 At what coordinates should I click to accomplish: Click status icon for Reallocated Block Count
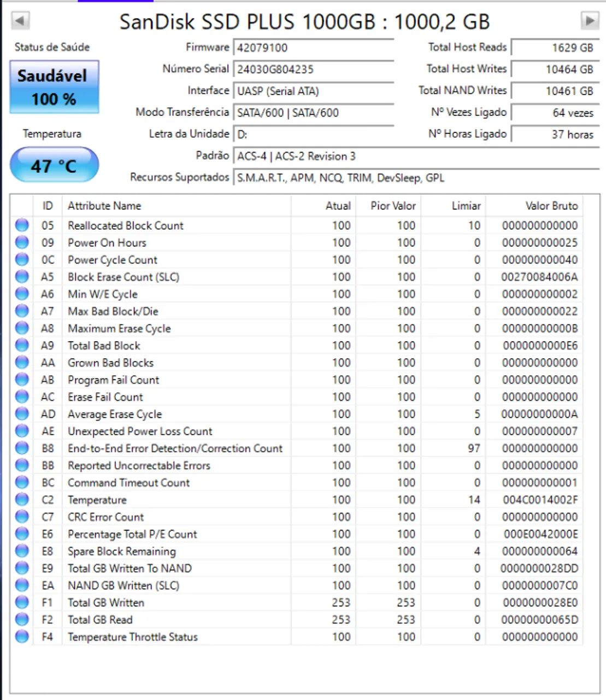point(22,225)
